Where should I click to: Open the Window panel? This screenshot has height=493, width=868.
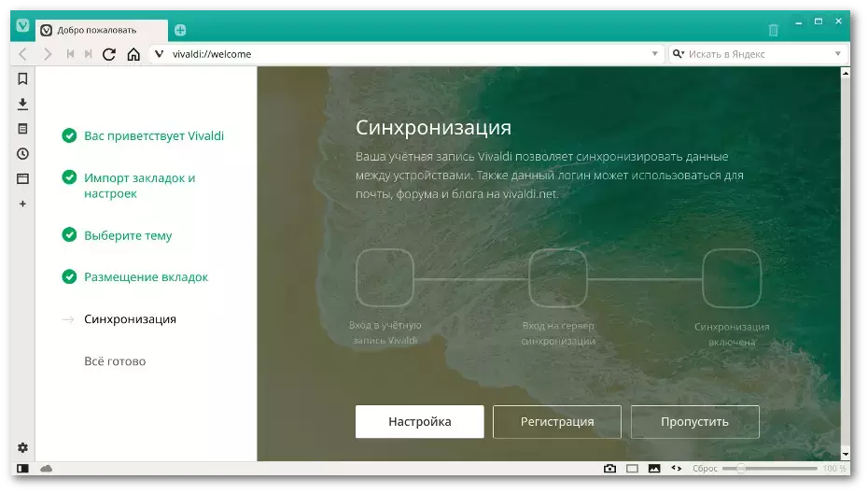[x=22, y=178]
